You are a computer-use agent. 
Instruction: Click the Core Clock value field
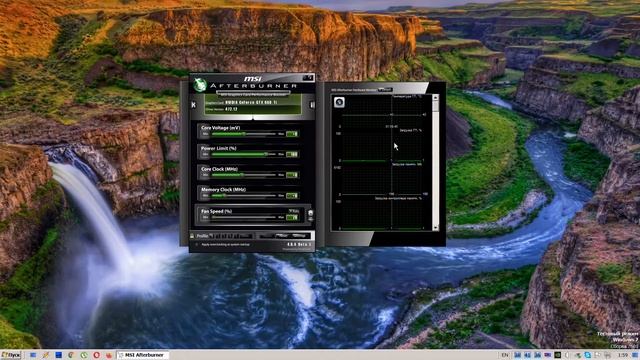point(292,175)
